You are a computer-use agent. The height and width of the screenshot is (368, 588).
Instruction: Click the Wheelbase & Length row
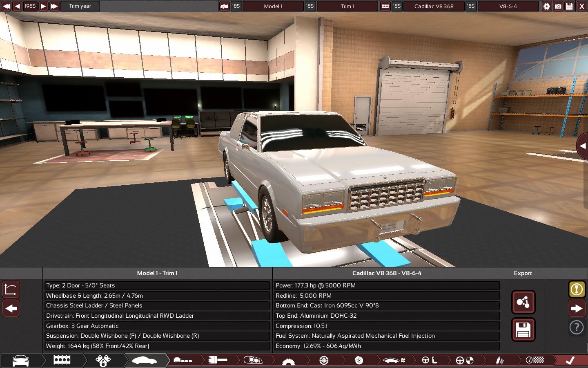[x=157, y=296]
